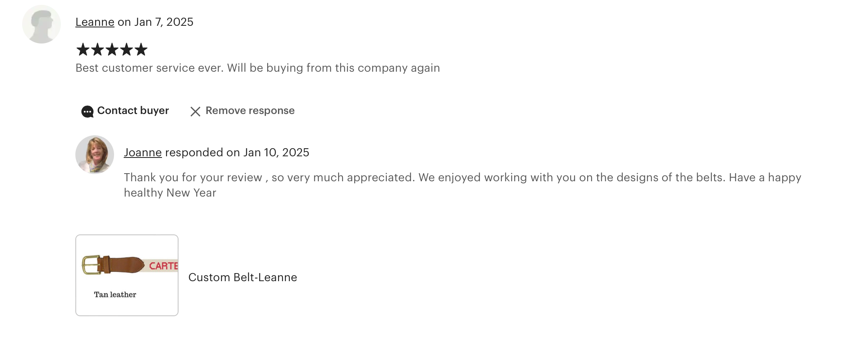Select the third star of the rating
The image size is (868, 344).
112,50
